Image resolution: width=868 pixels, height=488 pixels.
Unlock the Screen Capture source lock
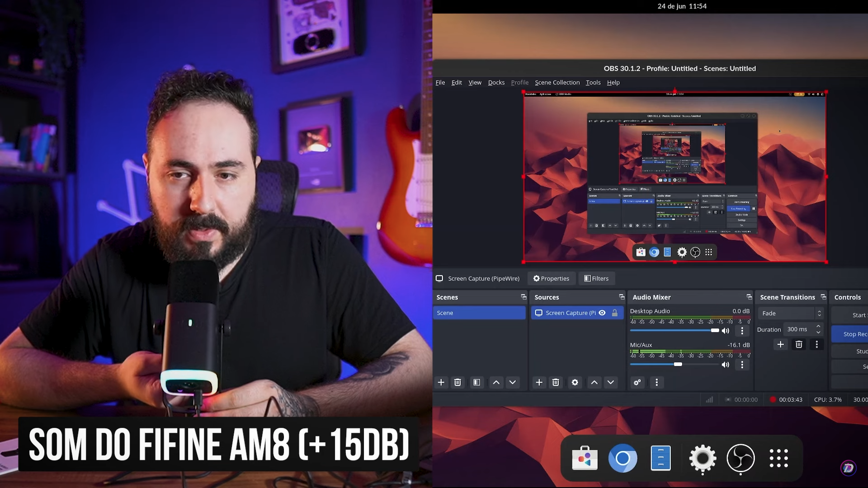pos(615,313)
